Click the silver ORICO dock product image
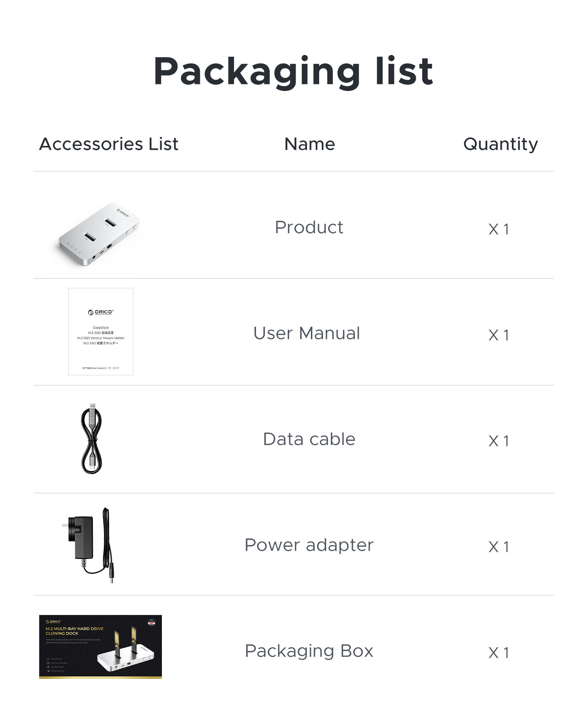The image size is (588, 724). (99, 234)
